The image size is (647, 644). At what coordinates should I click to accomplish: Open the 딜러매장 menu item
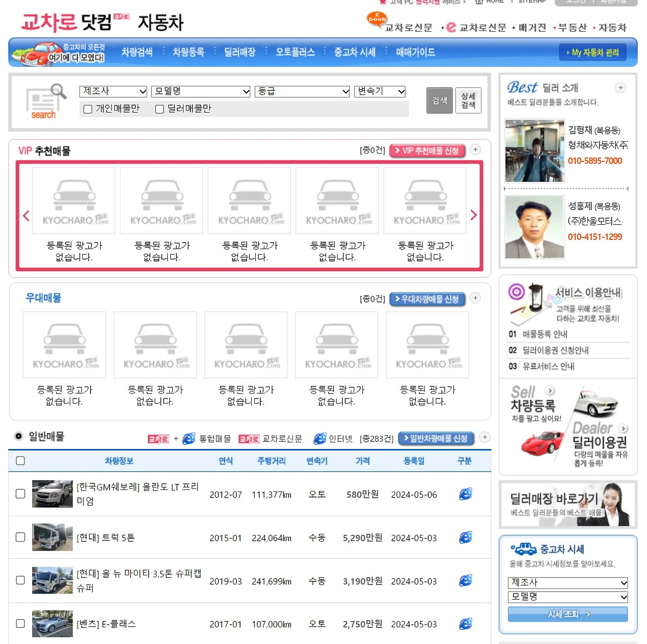240,52
